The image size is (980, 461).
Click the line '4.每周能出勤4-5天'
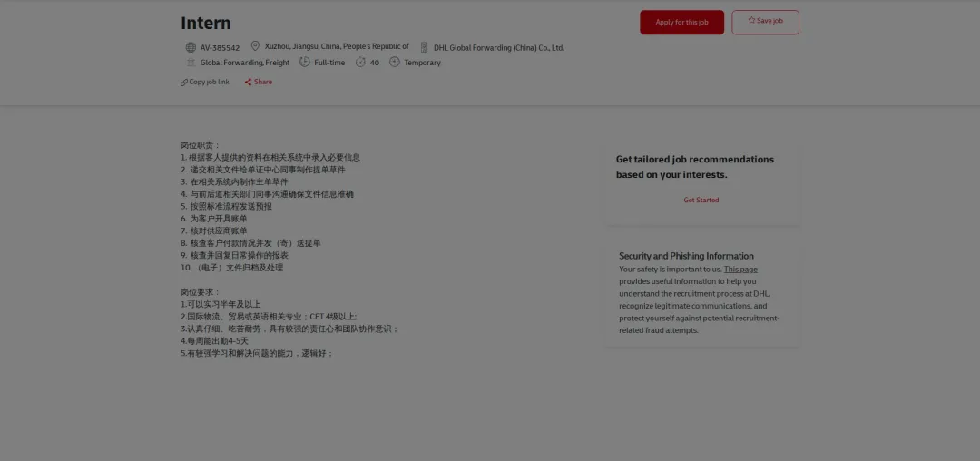tap(214, 341)
